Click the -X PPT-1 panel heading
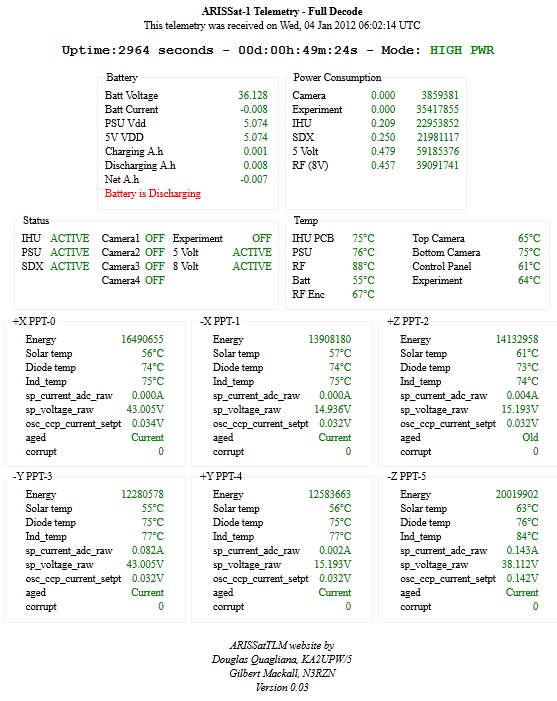557x701 pixels. [x=220, y=321]
